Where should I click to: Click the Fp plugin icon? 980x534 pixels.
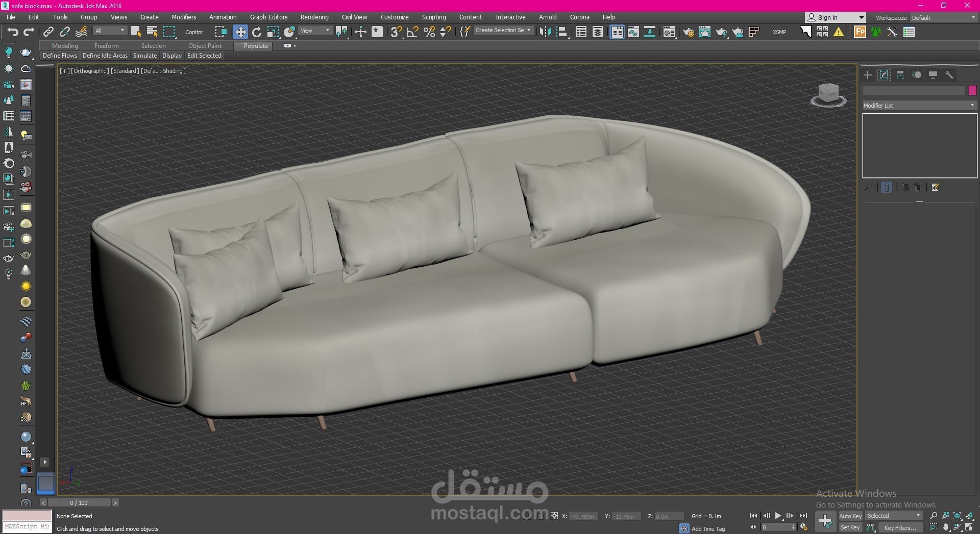click(x=860, y=32)
